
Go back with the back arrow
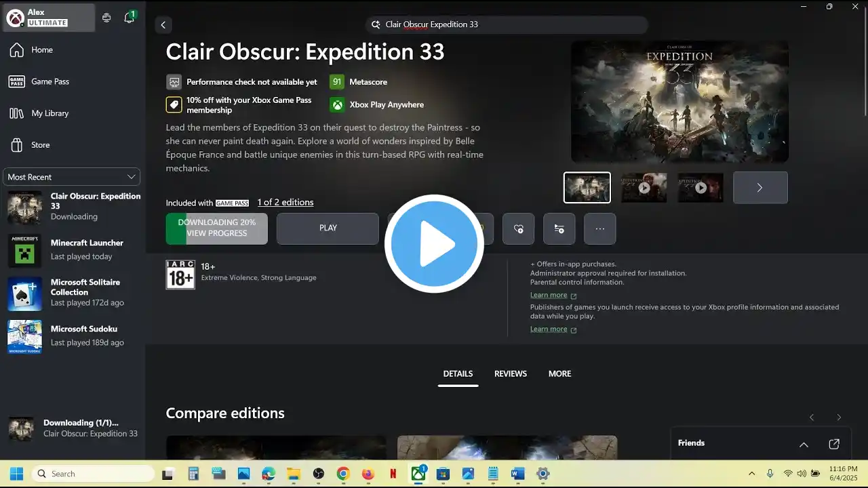pyautogui.click(x=163, y=25)
